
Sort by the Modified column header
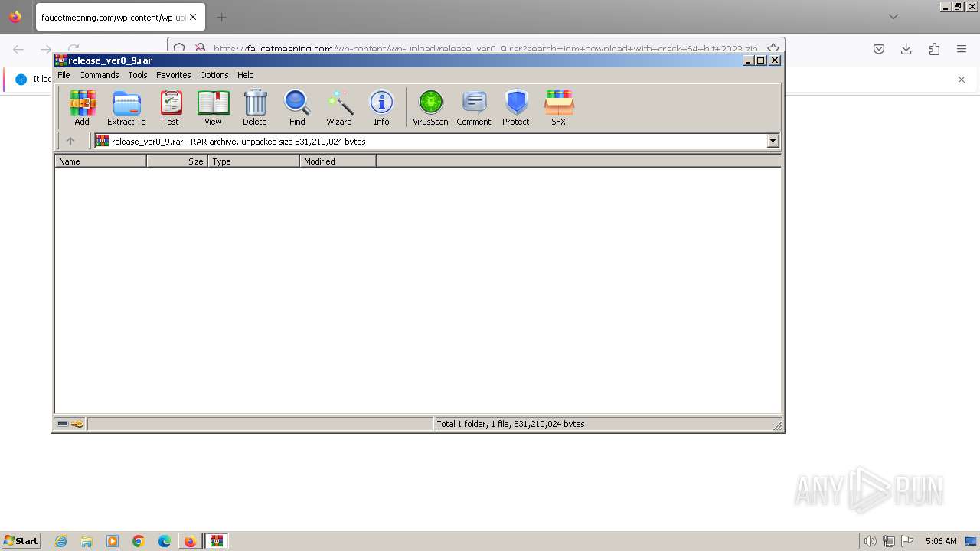(338, 161)
